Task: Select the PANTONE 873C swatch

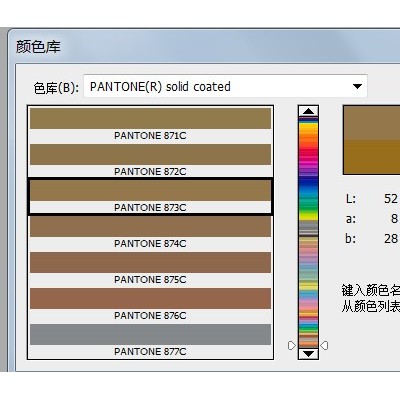Action: tap(150, 190)
